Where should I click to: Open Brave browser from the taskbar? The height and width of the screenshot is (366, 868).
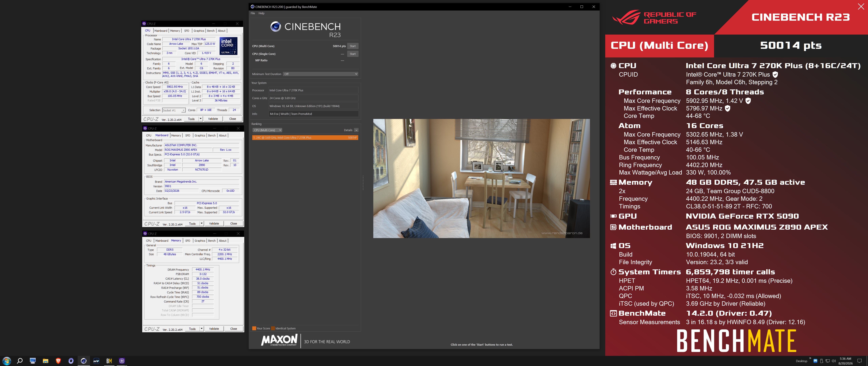point(58,361)
